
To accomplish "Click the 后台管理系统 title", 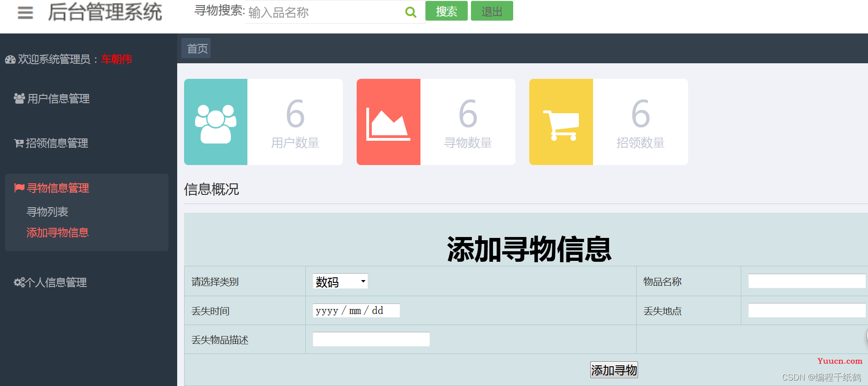I will [x=105, y=12].
